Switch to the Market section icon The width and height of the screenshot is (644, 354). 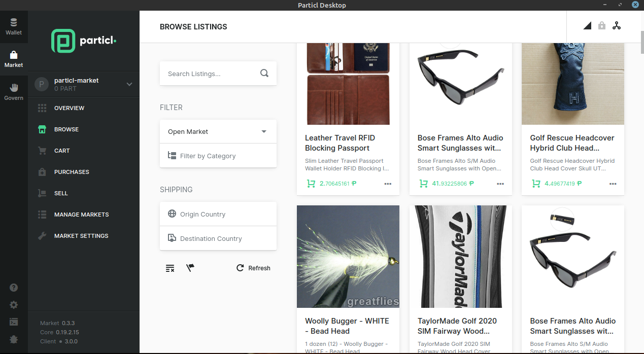coord(14,59)
